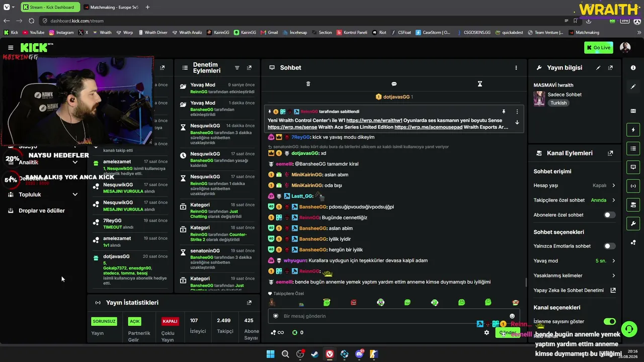Click the broadcast signal icon in right sidebar
Viewport: 644px width, 362px height.
point(633,186)
